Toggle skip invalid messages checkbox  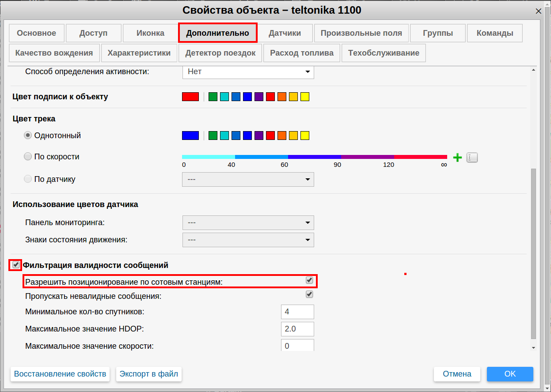(309, 294)
